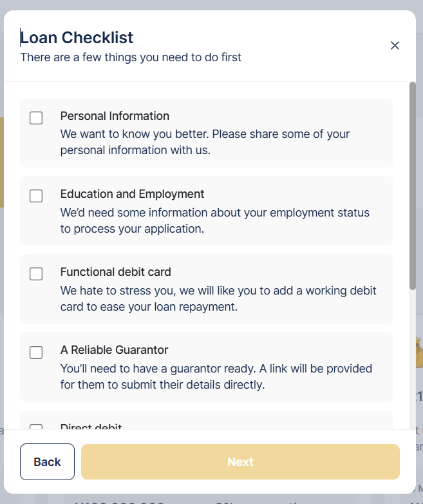
Task: Check the Personal Information checkbox
Action: tap(36, 118)
